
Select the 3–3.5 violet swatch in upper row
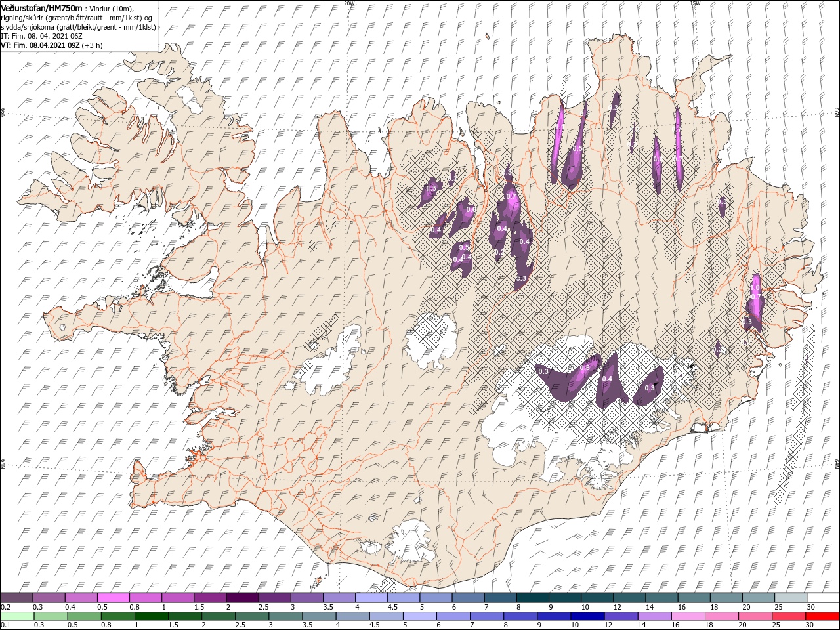(306, 598)
